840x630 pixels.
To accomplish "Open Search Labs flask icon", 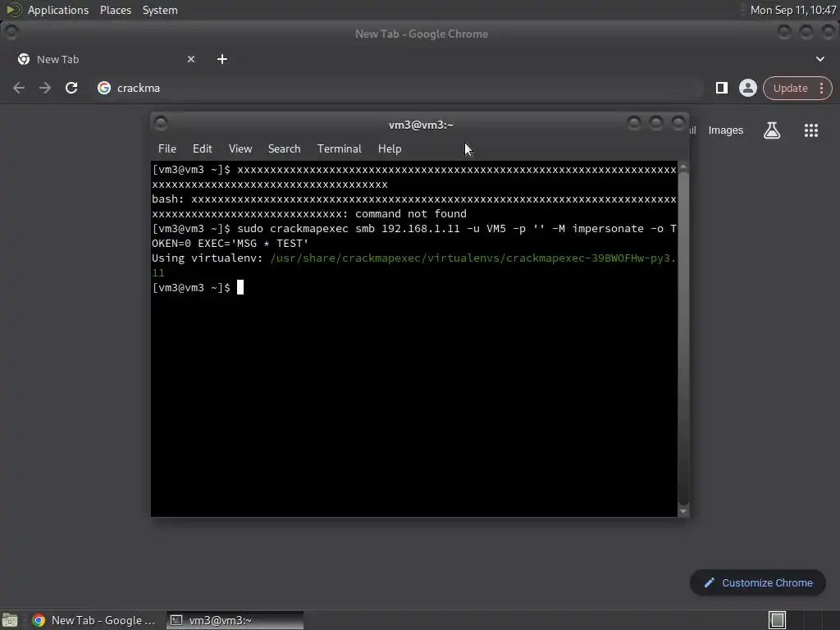I will coord(772,130).
